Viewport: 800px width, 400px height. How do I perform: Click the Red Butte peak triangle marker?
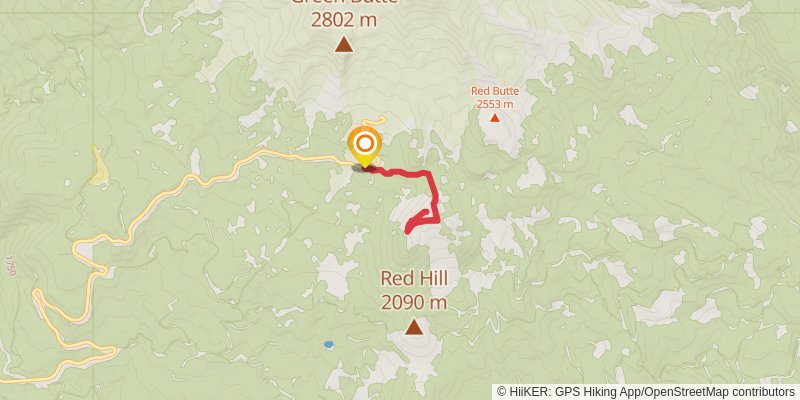click(494, 118)
